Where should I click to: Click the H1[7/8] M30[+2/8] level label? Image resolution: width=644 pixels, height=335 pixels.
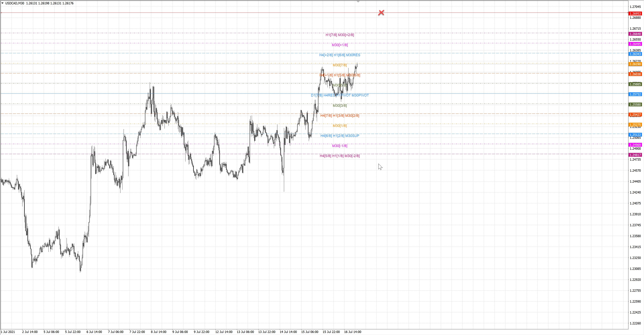(x=339, y=35)
